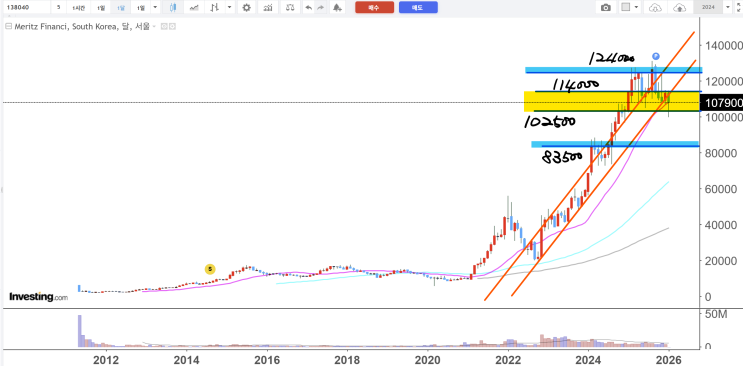Redo the chart action
Image resolution: width=743 pixels, height=366 pixels.
click(x=320, y=8)
